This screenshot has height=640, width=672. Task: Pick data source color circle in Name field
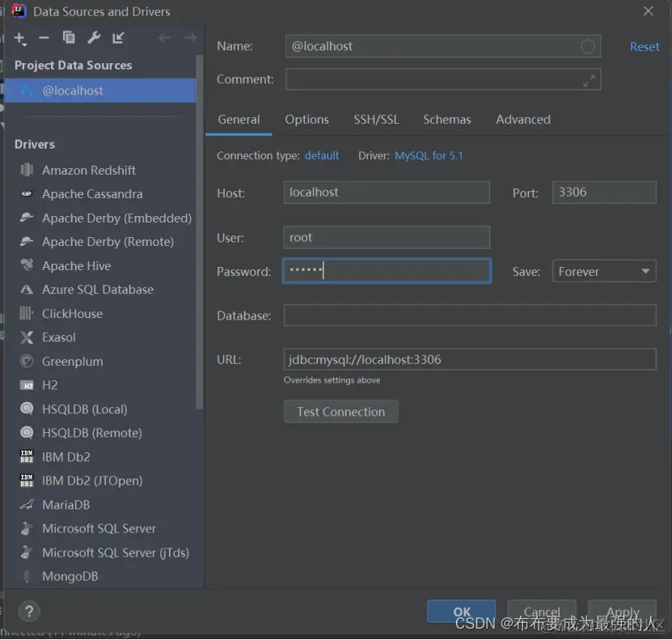pyautogui.click(x=588, y=46)
